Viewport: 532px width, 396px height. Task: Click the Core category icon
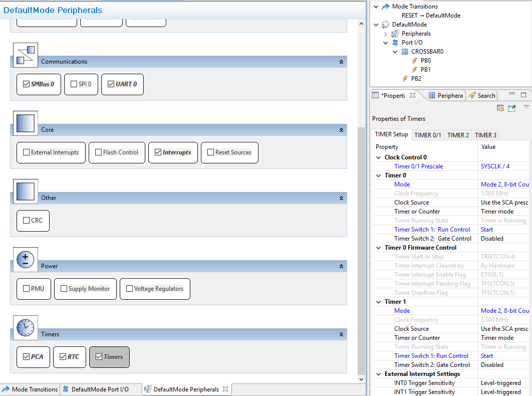25,123
